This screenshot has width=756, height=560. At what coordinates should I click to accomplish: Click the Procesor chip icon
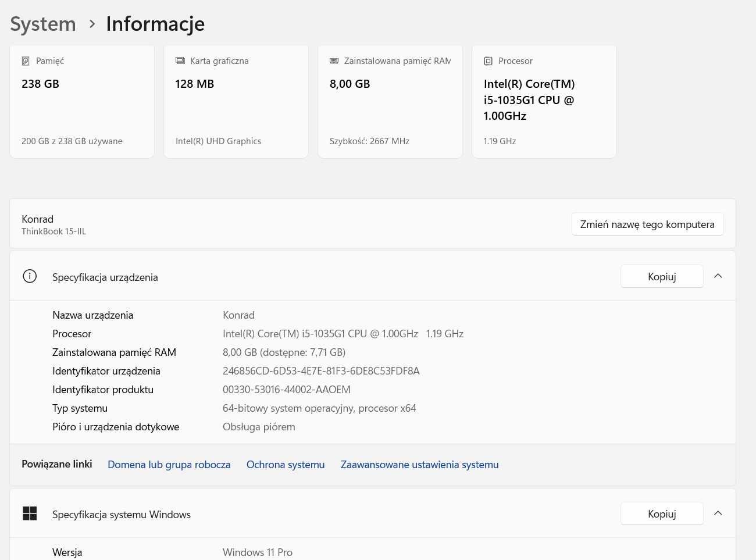(x=488, y=61)
